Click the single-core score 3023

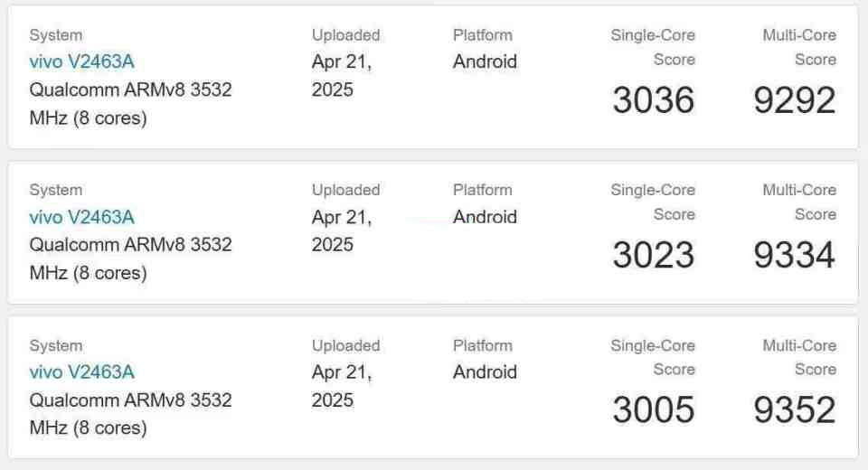coord(653,255)
